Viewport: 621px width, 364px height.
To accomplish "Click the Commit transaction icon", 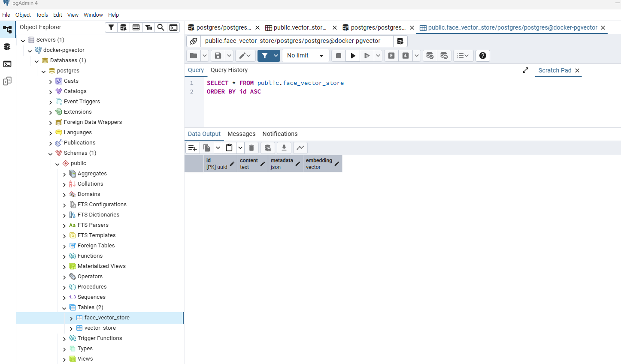I will click(x=430, y=56).
